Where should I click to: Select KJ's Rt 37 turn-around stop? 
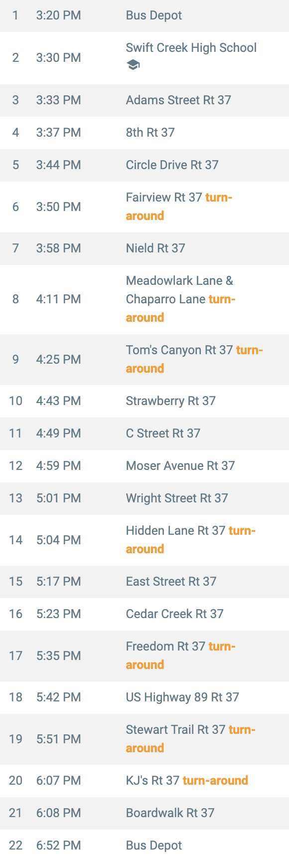pyautogui.click(x=144, y=781)
